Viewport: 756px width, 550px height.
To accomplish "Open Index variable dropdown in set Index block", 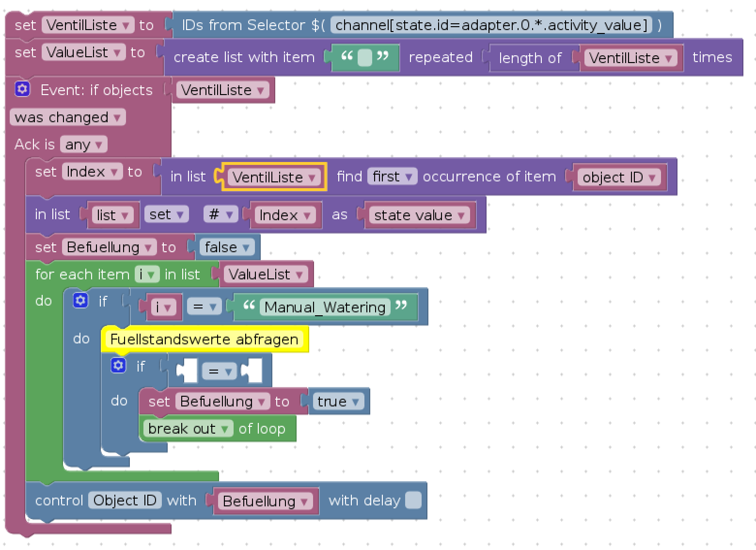I will [92, 172].
